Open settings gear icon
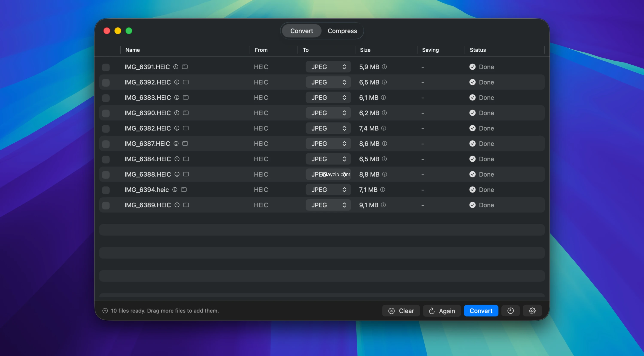This screenshot has height=356, width=644. [x=532, y=311]
